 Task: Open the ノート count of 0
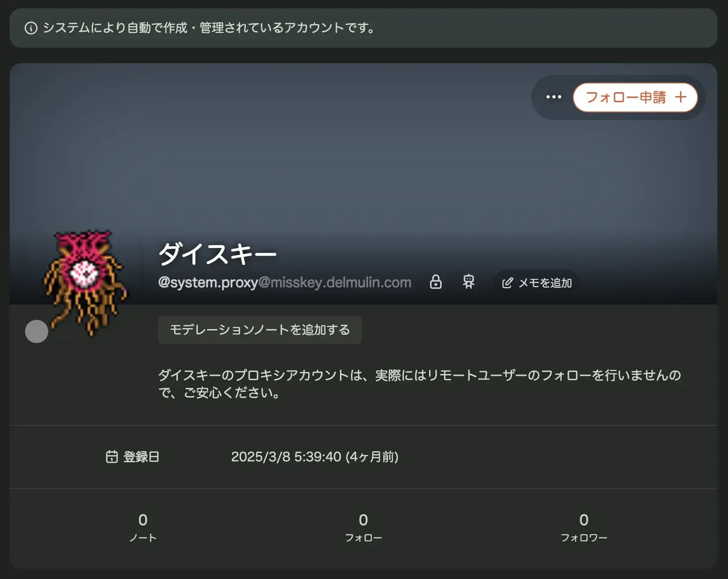pyautogui.click(x=143, y=527)
